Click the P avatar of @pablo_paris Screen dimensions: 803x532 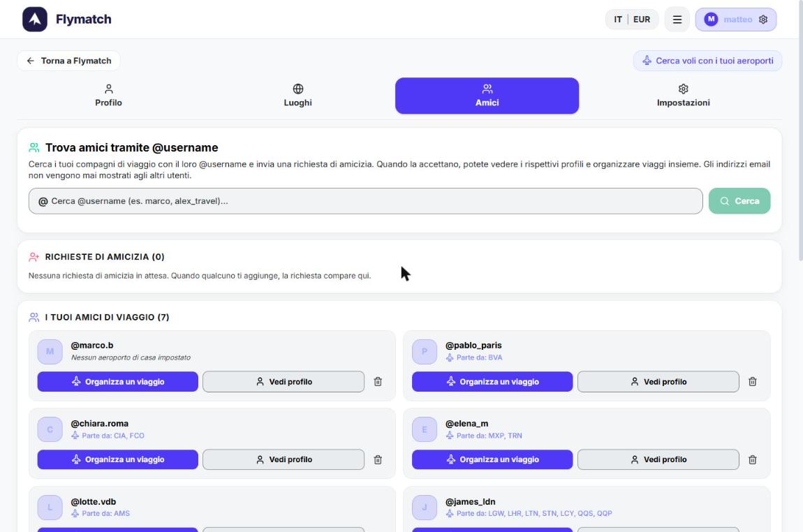425,351
